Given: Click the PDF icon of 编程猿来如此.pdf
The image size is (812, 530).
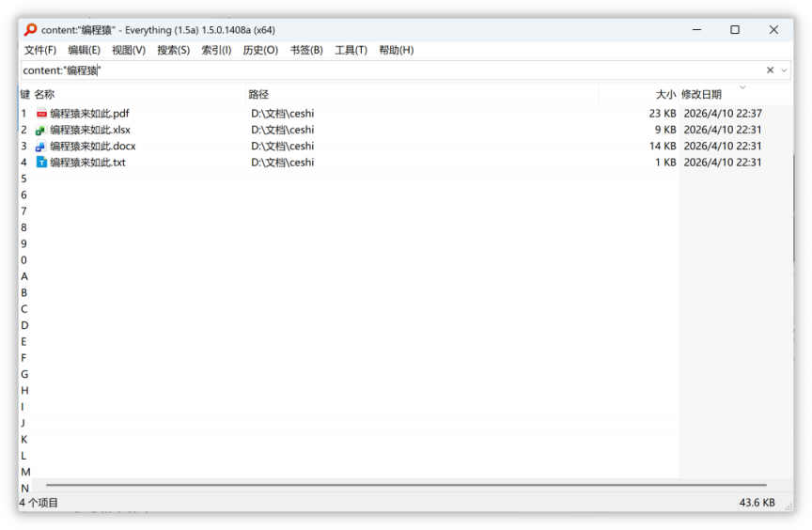Looking at the screenshot, I should pos(41,114).
